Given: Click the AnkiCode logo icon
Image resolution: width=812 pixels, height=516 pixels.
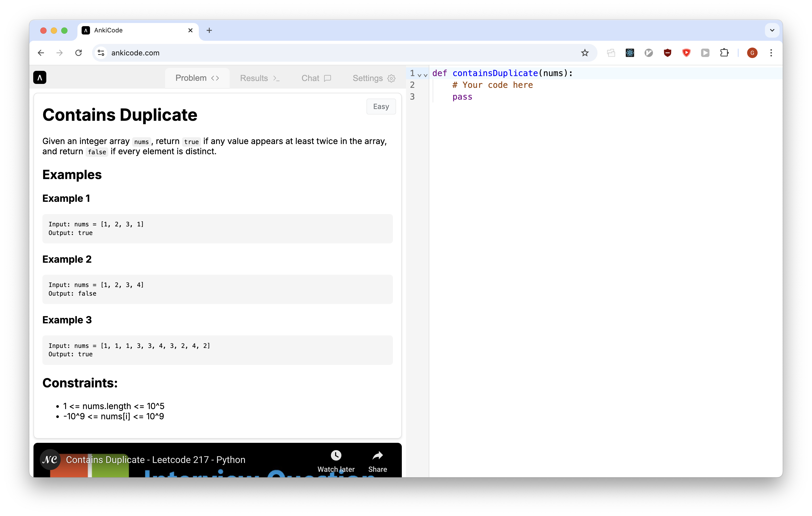Looking at the screenshot, I should (x=40, y=78).
